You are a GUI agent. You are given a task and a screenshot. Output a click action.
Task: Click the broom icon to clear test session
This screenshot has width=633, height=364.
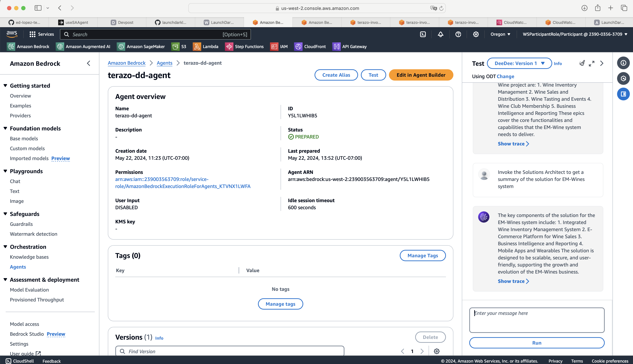click(582, 63)
